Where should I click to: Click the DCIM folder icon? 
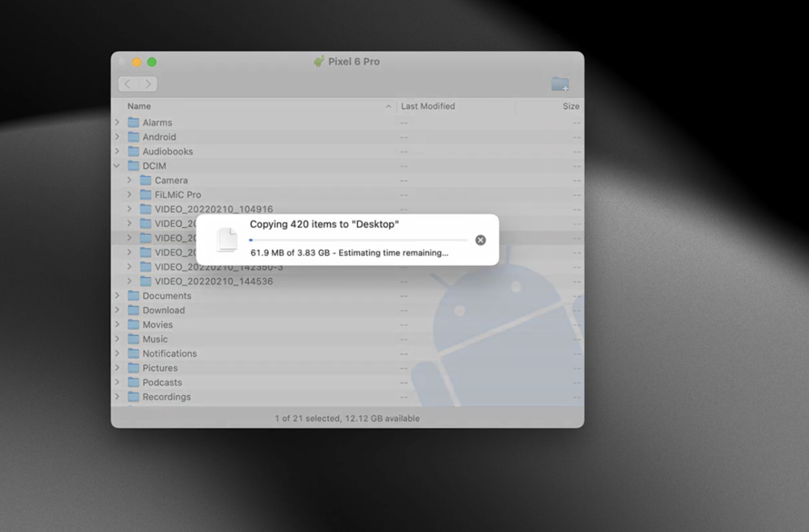(x=133, y=166)
